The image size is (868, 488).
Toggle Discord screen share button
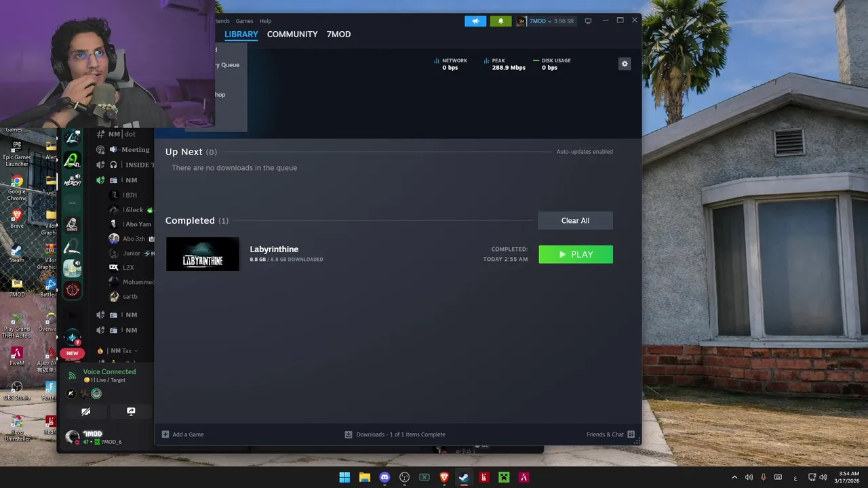(131, 411)
